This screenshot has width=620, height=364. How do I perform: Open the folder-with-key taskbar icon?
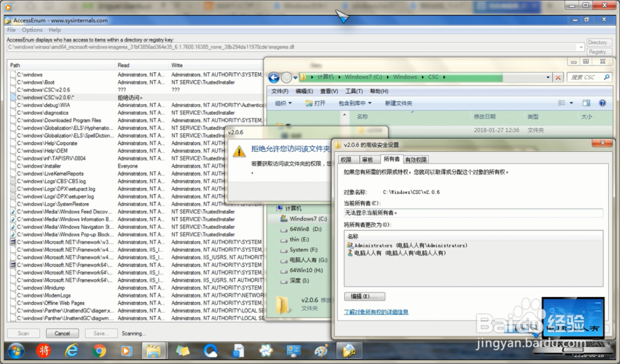pos(348,350)
